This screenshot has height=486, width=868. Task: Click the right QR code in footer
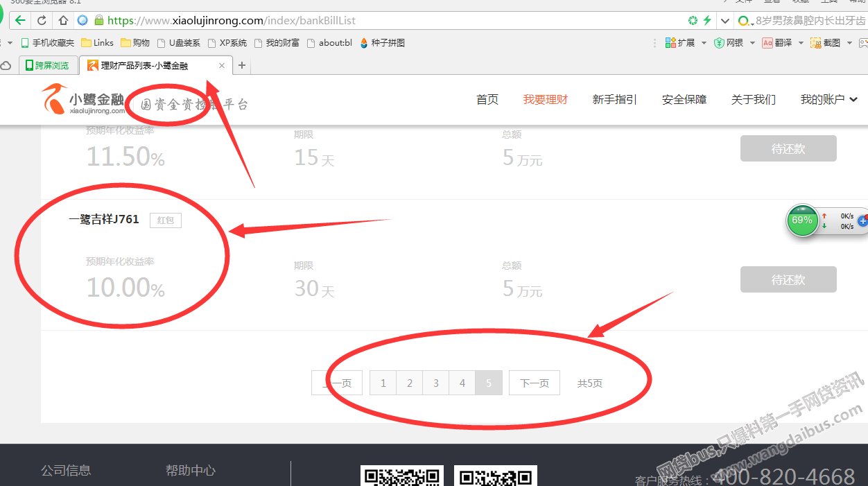point(496,476)
